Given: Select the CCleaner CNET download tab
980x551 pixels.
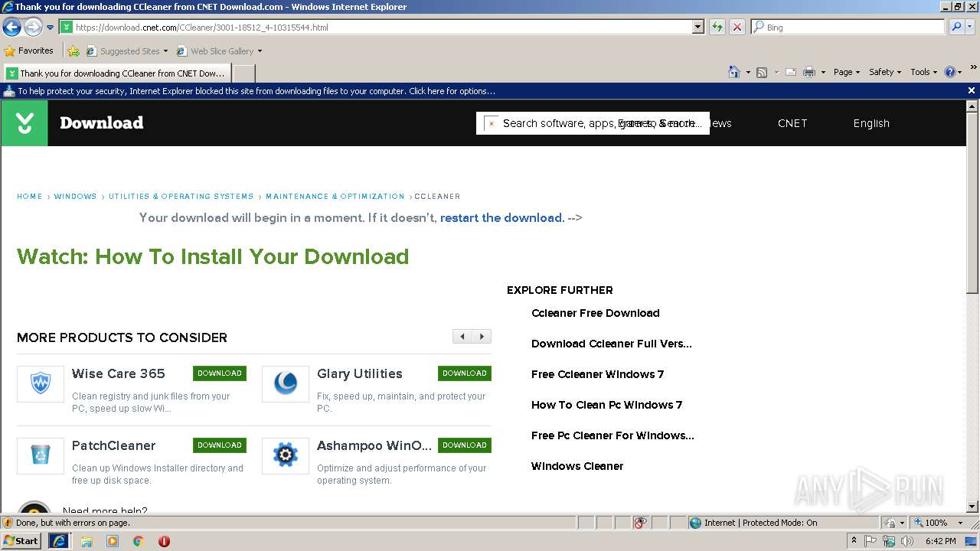Looking at the screenshot, I should pyautogui.click(x=116, y=73).
